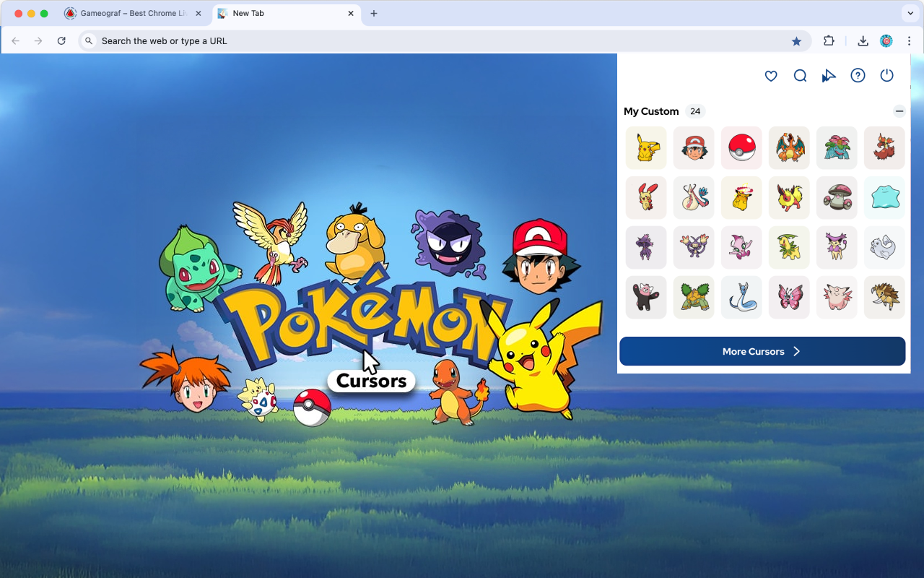The image size is (924, 578).
Task: Open favorites with the heart icon
Action: tap(771, 75)
